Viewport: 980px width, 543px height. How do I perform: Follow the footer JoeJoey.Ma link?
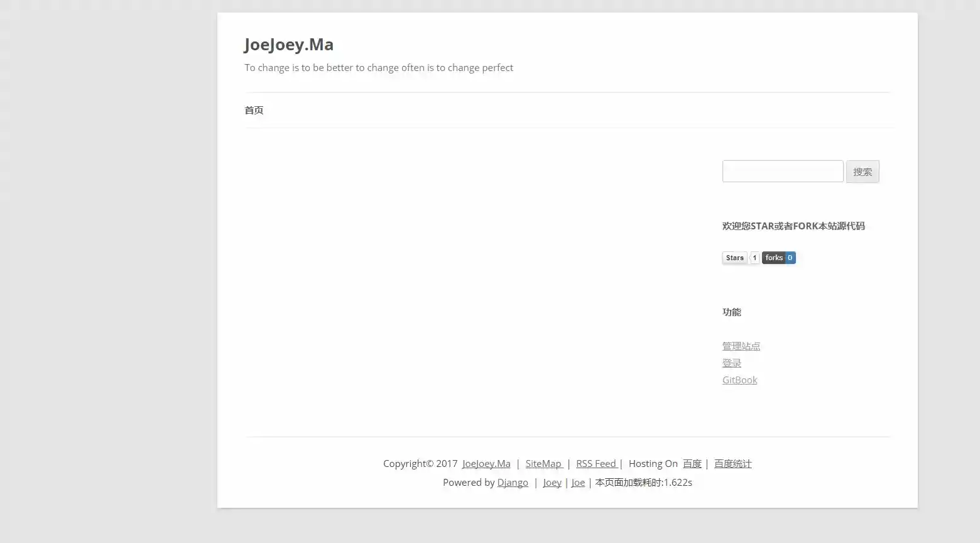point(486,464)
